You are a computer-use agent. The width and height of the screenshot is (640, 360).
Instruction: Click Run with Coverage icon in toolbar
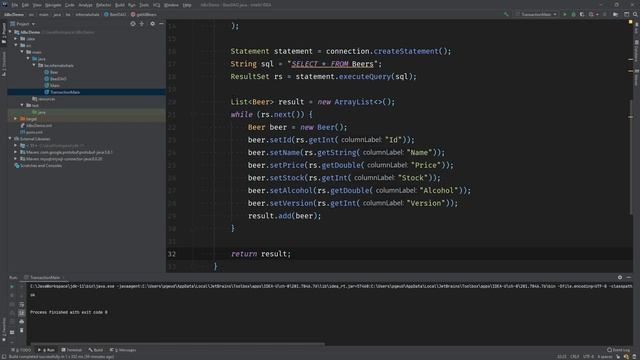click(582, 14)
